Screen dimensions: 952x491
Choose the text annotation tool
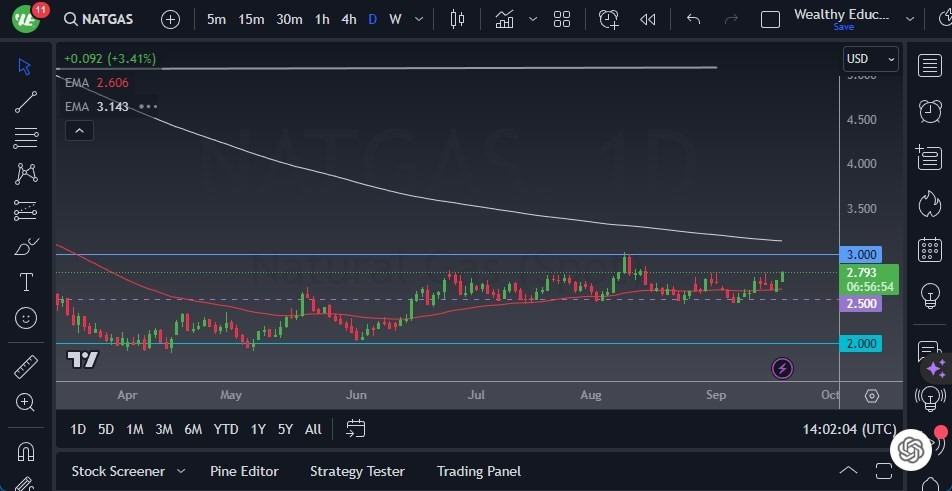tap(26, 282)
